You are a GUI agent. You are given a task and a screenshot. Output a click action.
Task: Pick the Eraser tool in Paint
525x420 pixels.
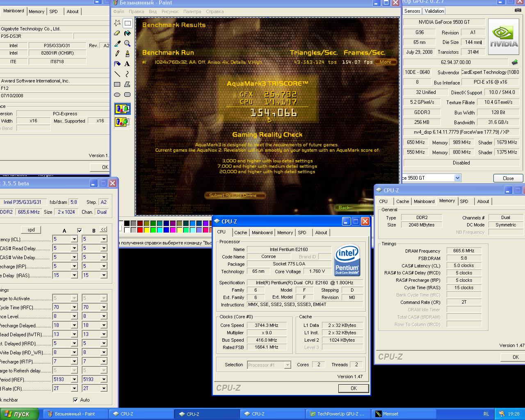[117, 33]
